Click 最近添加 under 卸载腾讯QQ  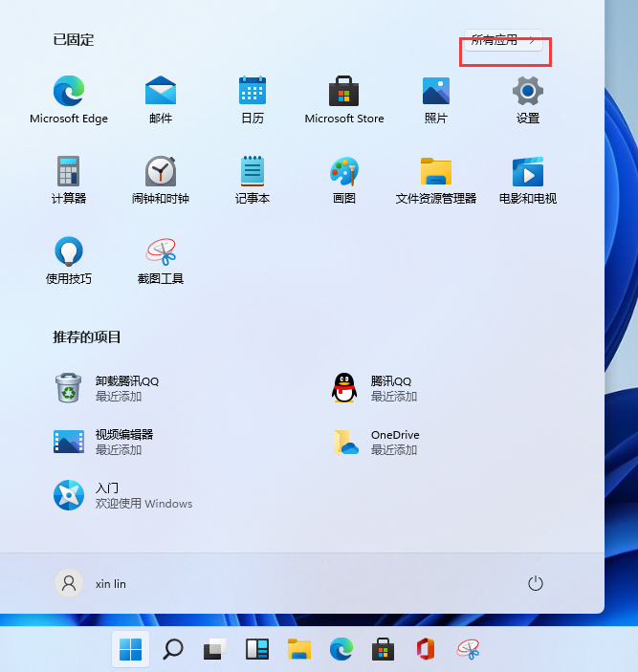coord(119,396)
